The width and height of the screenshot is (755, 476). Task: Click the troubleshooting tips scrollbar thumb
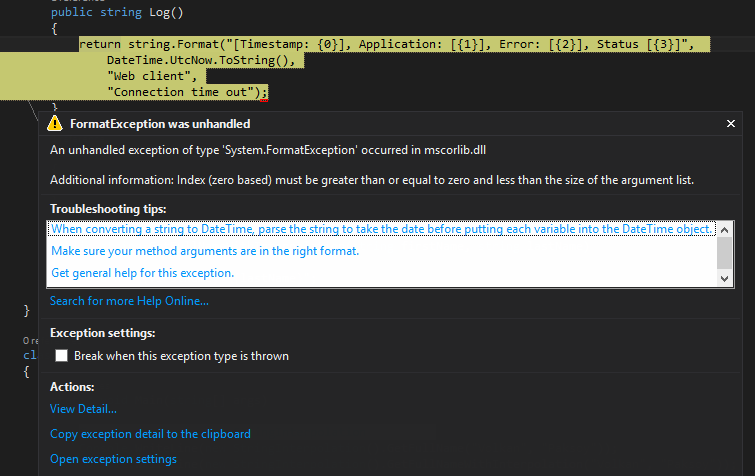[x=724, y=253]
